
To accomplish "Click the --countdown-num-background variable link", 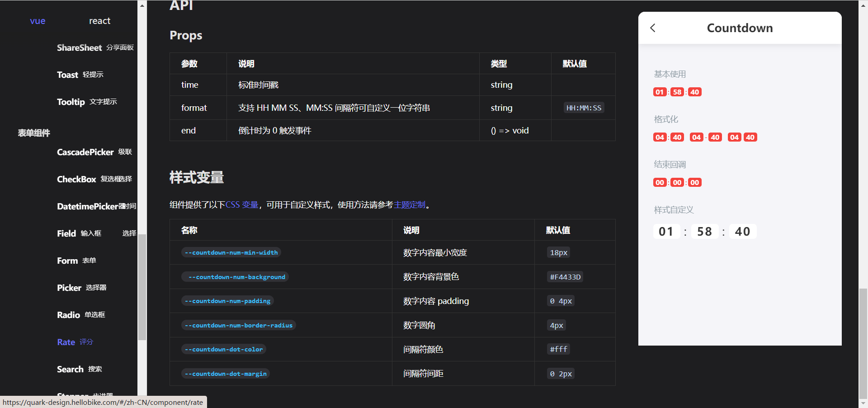I will tap(235, 276).
